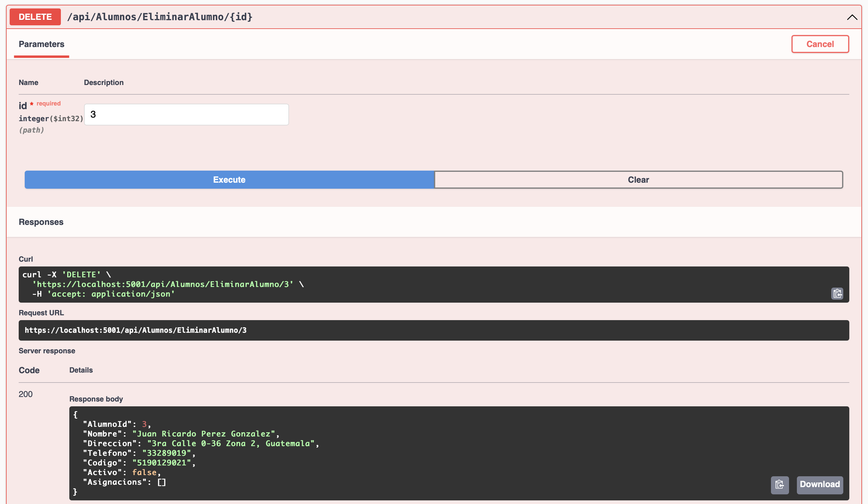
Task: Click the curl URL line in the code block
Action: click(x=168, y=284)
